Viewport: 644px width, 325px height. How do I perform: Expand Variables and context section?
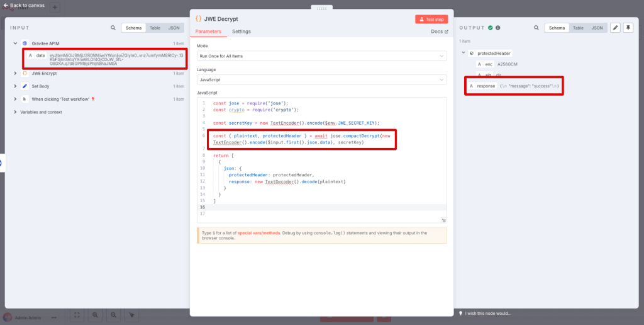[x=15, y=112]
